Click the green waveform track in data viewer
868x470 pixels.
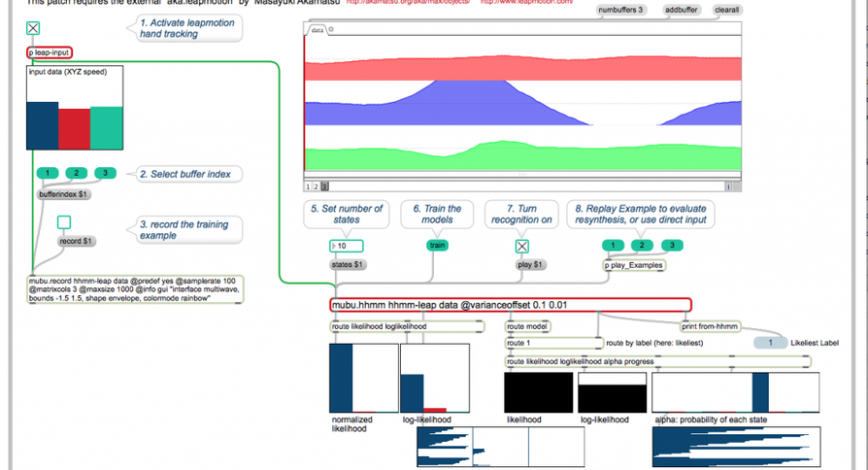point(522,155)
